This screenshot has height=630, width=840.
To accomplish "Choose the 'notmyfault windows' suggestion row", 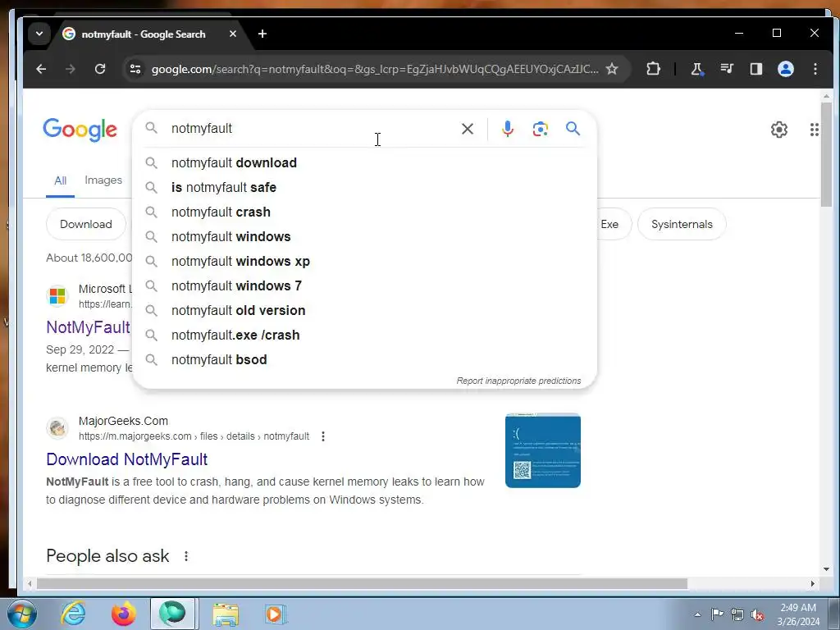I will (x=364, y=237).
